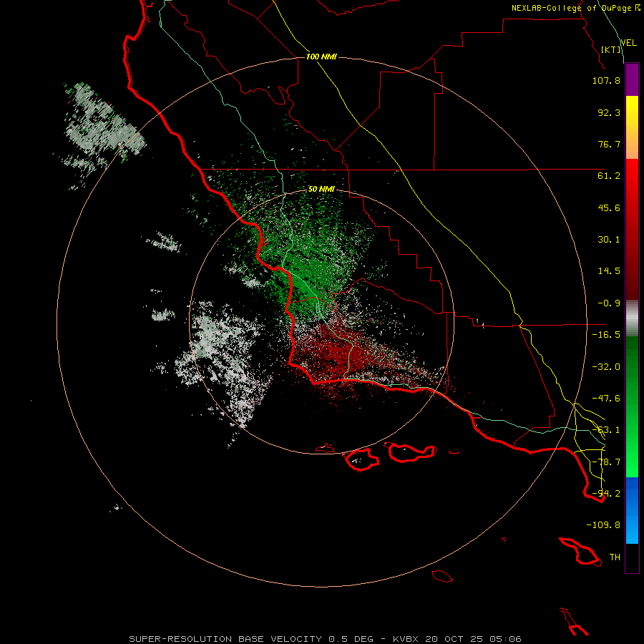Viewport: 644px width, 644px height.
Task: Click the blue segment of the color bar
Action: 632,510
